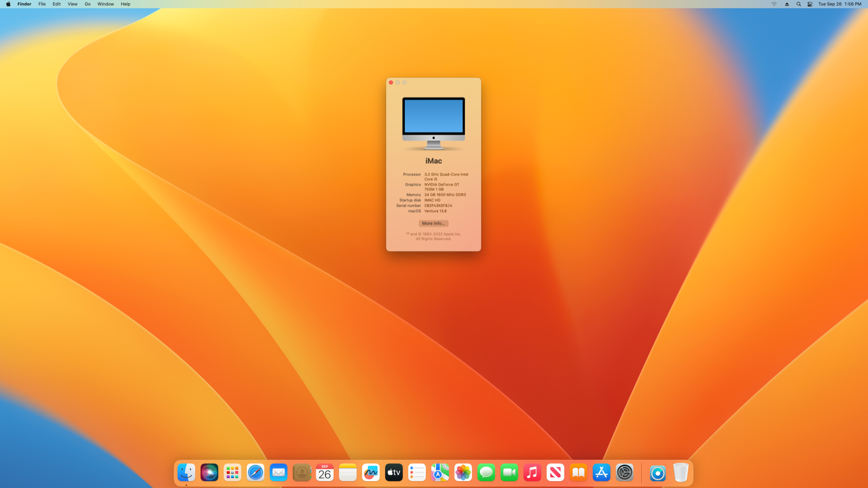
Task: Open the Trash in Dock
Action: [x=681, y=473]
